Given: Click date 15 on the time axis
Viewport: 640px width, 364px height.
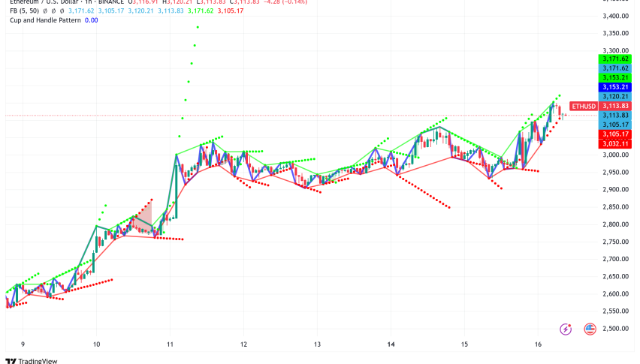Looking at the screenshot, I should click(x=464, y=344).
